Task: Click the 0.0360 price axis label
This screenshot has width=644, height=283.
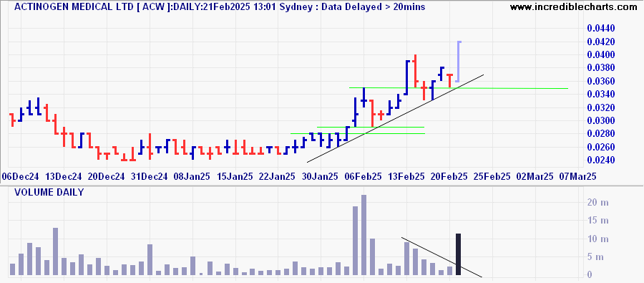Action: pyautogui.click(x=601, y=81)
